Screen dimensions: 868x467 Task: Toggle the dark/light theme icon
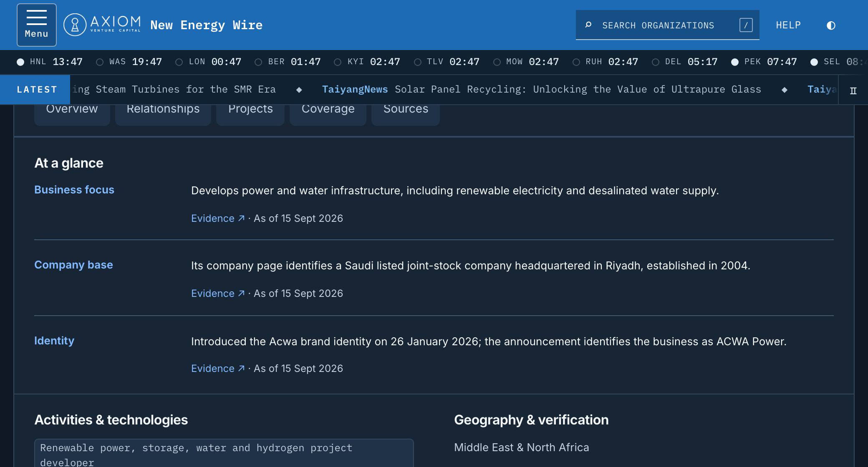pyautogui.click(x=831, y=25)
